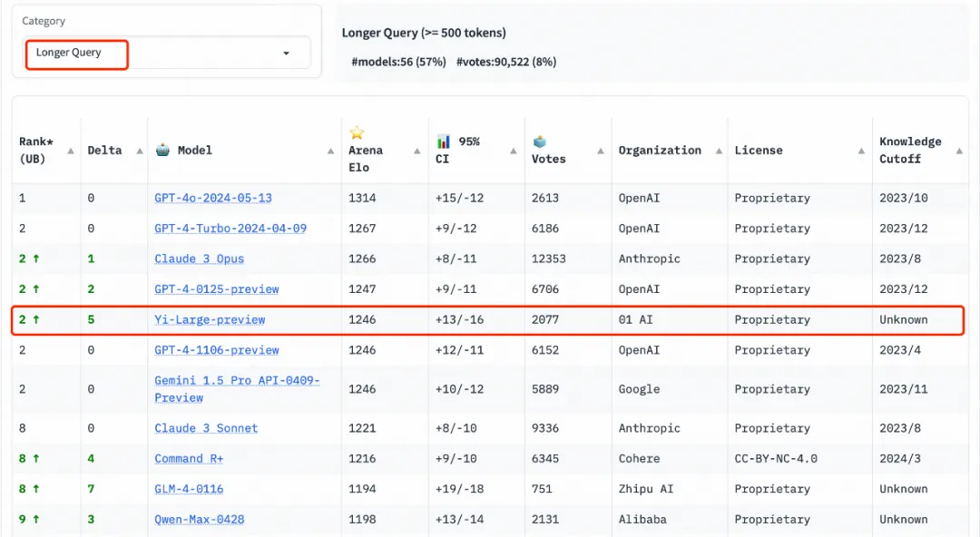Open the GPT-4-Turbo-2024-04-09 link
Image resolution: width=980 pixels, height=537 pixels.
coord(230,229)
